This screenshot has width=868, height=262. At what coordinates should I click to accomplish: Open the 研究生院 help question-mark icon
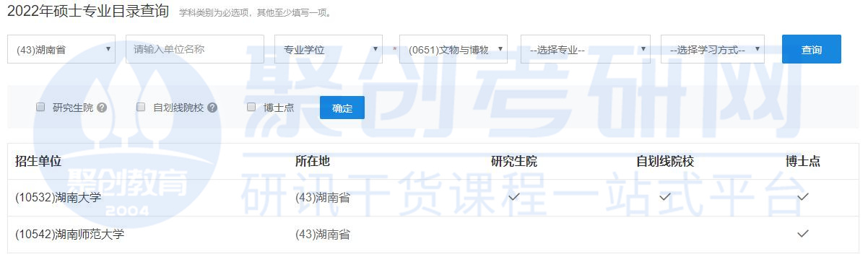(x=102, y=108)
